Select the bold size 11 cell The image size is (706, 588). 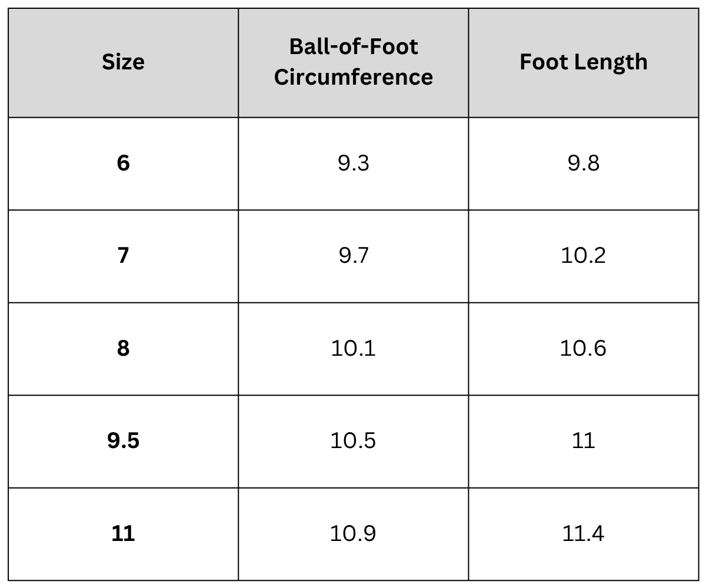(x=123, y=533)
